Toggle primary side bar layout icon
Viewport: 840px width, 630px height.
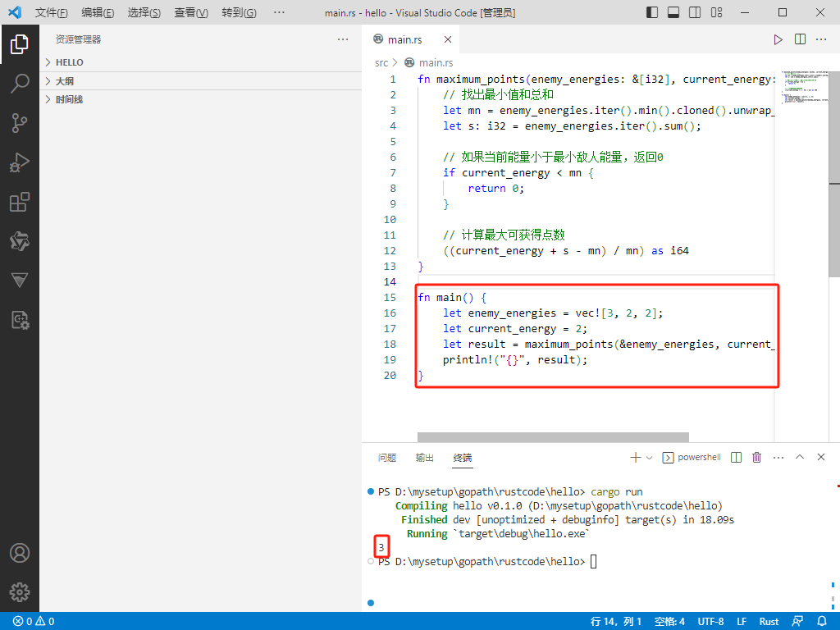[x=652, y=11]
